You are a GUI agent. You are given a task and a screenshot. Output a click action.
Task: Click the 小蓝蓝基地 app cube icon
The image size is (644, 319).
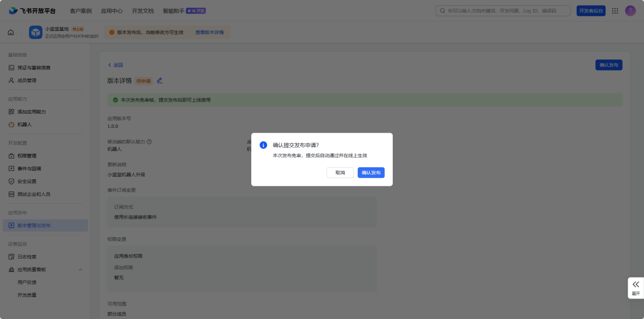click(x=36, y=33)
